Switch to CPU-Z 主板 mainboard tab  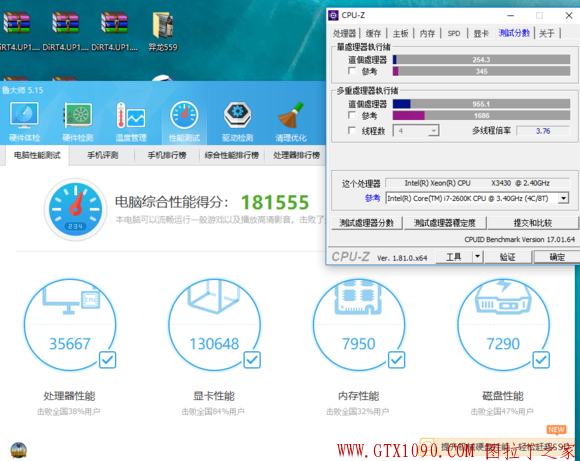pyautogui.click(x=401, y=33)
